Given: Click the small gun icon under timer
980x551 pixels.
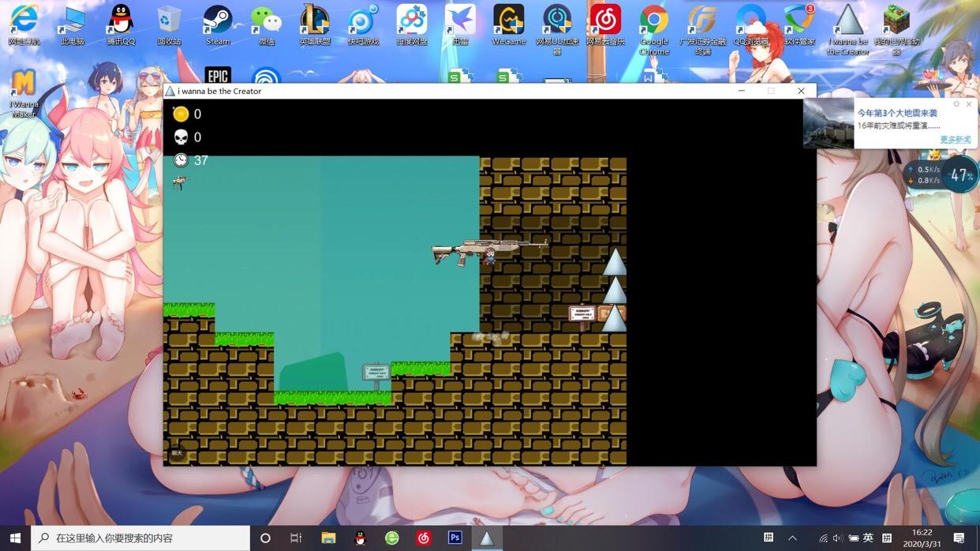Looking at the screenshot, I should coord(180,182).
